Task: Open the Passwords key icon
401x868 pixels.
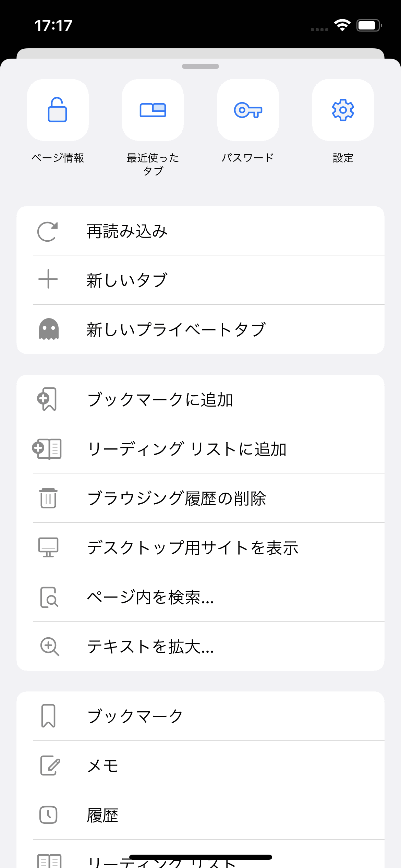Action: 248,110
